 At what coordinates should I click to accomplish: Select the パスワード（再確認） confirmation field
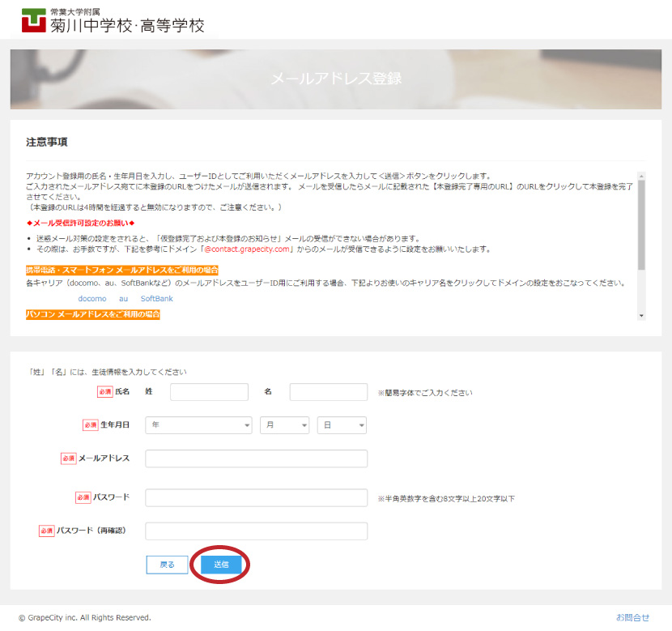256,531
